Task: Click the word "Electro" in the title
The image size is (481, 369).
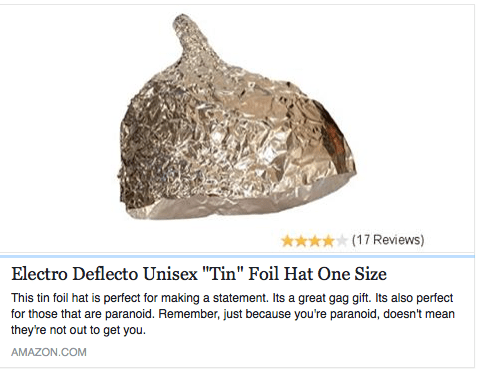Action: point(39,274)
